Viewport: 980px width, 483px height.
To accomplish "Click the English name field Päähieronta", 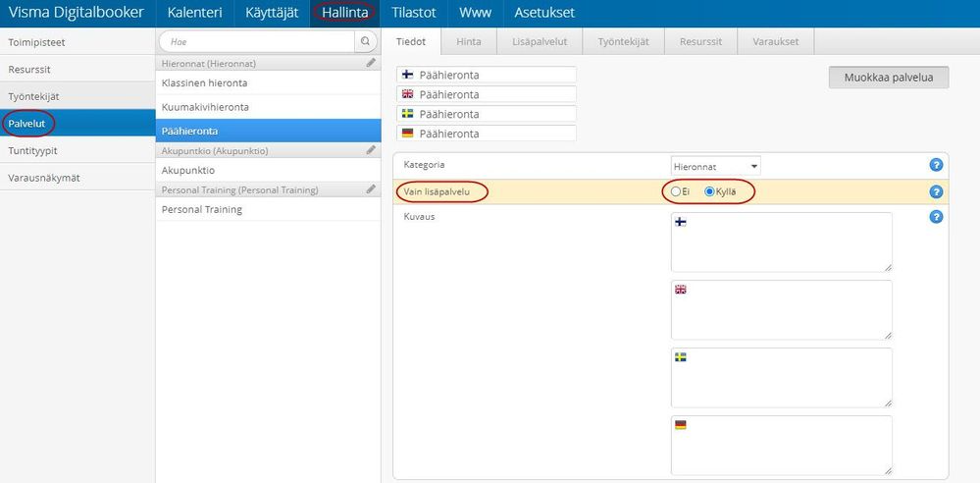I will coord(487,94).
